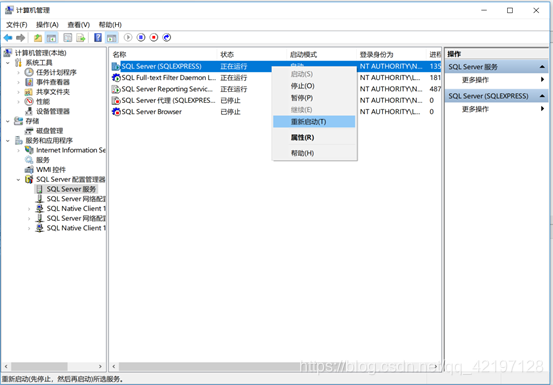Select SQL Server Reporting Services row
The width and height of the screenshot is (553, 385).
point(275,89)
